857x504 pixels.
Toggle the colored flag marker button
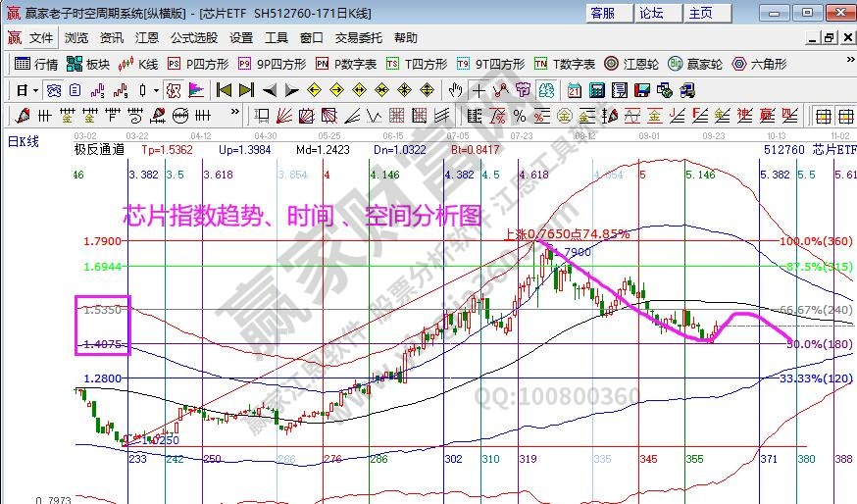click(196, 90)
